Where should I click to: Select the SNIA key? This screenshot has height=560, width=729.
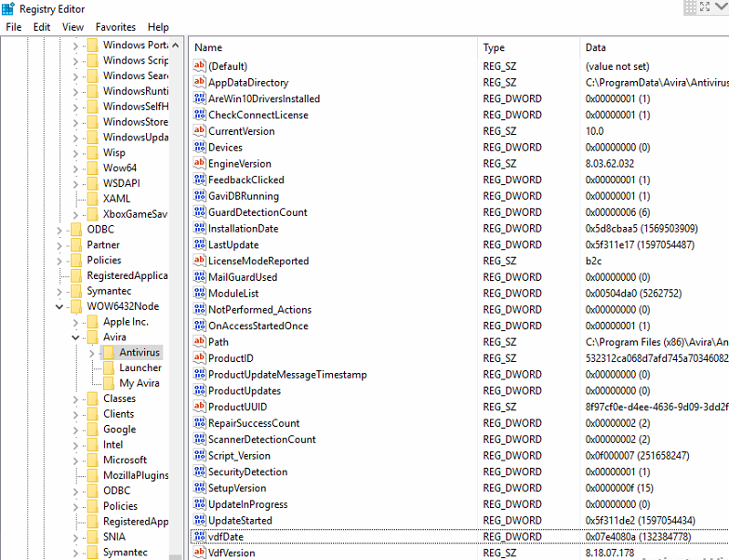pos(113,536)
